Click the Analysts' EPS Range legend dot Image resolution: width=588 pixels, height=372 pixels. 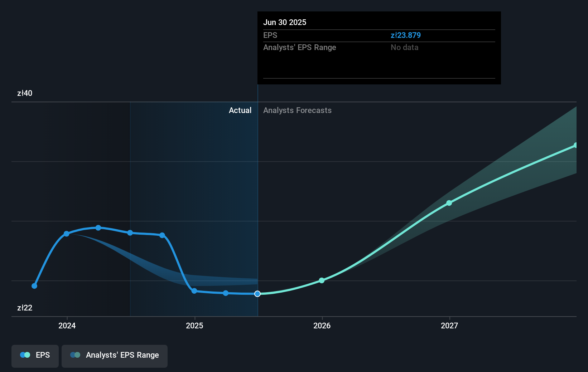75,355
